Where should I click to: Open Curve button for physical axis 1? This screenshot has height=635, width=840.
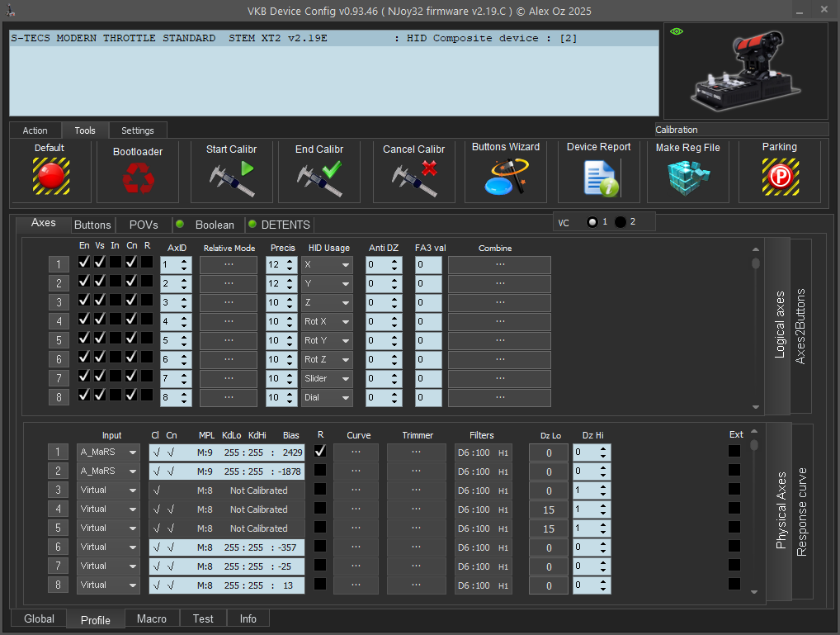[356, 453]
